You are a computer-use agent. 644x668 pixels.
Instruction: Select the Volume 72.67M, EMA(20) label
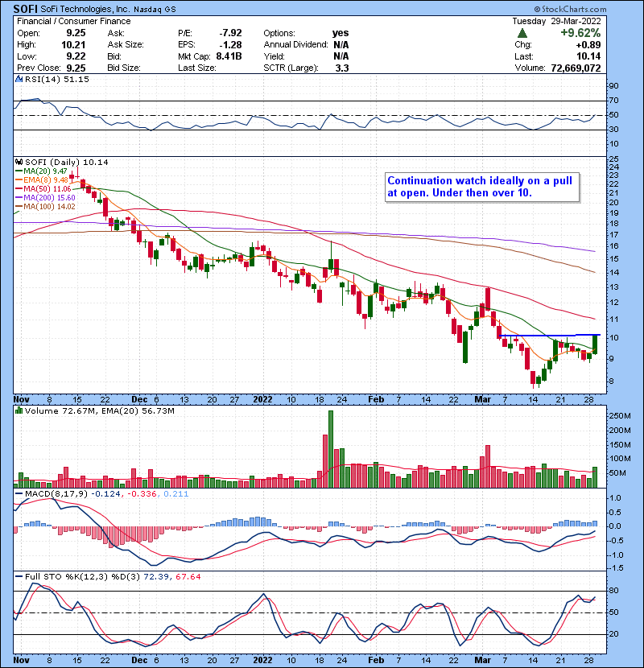click(x=99, y=411)
